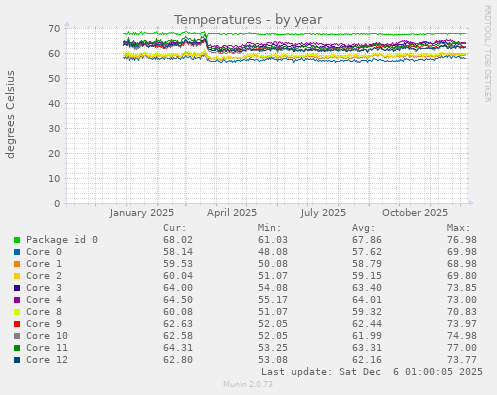Click Core 9 average value 62.44
497x395 pixels.
click(x=367, y=324)
